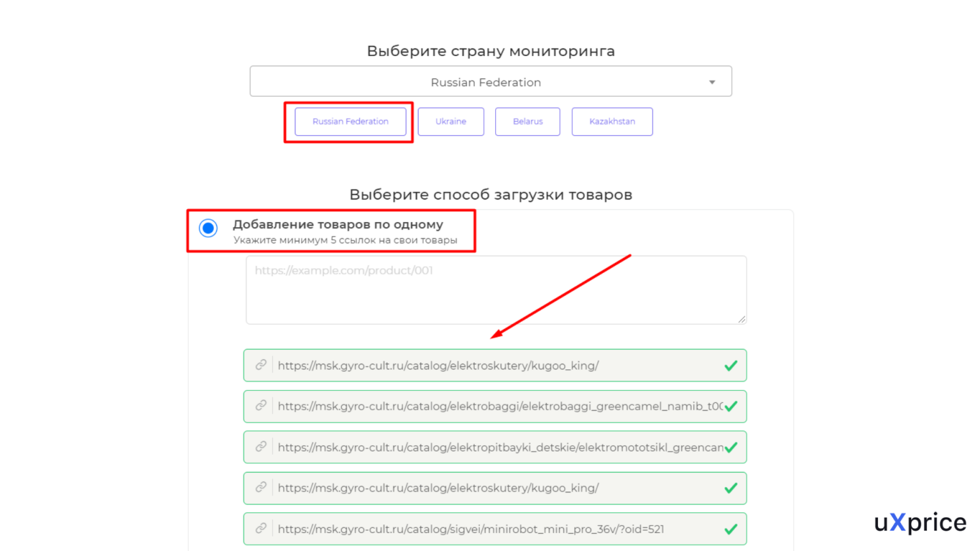Click green checkmark on elektropitbayki_detskie row
The width and height of the screenshot is (980, 551).
[x=731, y=447]
